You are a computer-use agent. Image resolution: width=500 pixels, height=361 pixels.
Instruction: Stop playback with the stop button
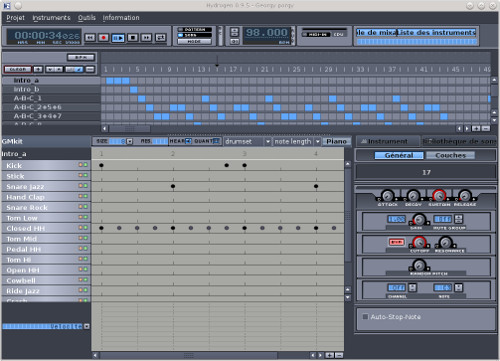click(x=133, y=38)
